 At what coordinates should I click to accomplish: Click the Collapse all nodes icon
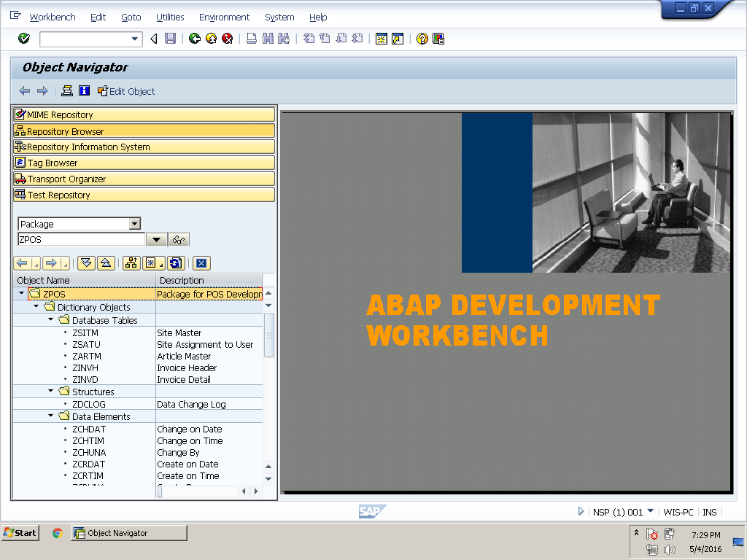click(105, 263)
